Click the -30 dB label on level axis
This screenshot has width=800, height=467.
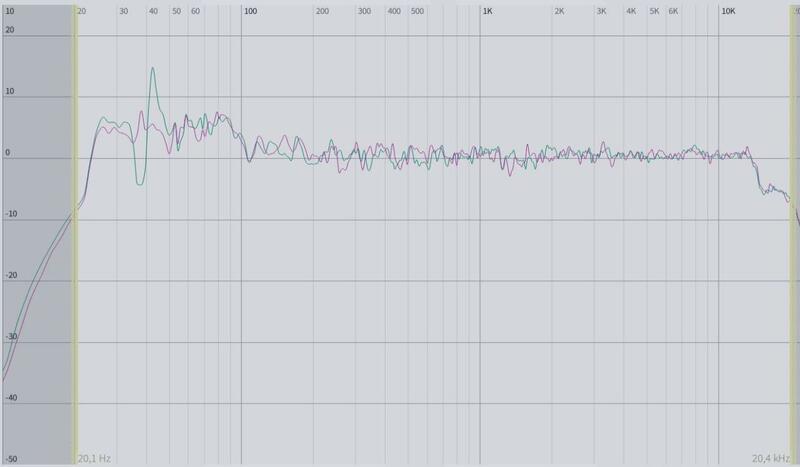[x=10, y=337]
